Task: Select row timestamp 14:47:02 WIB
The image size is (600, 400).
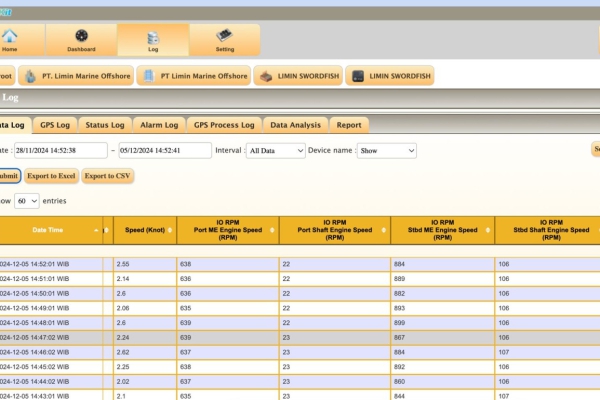Action: 34,338
